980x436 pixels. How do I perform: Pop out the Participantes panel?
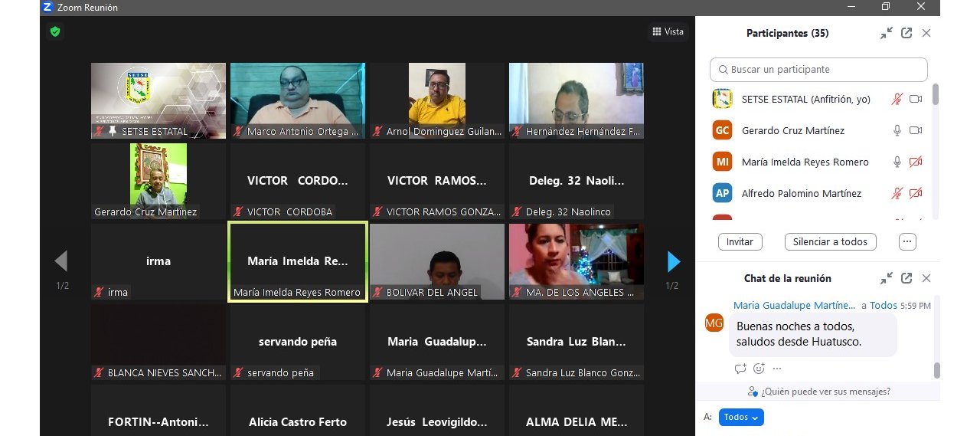906,33
